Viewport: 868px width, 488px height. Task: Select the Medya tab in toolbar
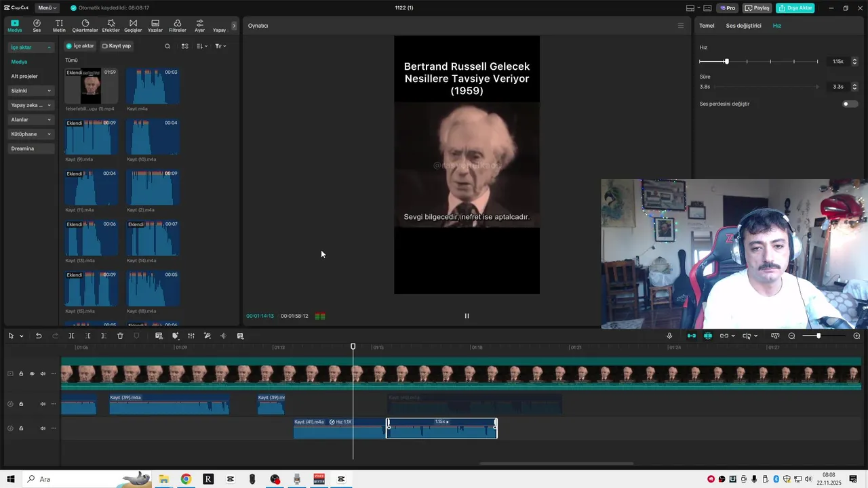(15, 26)
